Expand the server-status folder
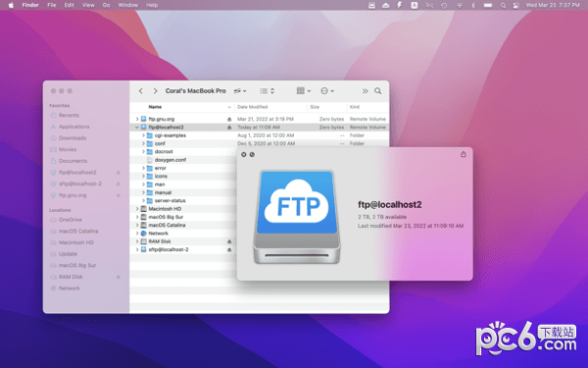Viewport: 588px width, 368px height. point(143,201)
